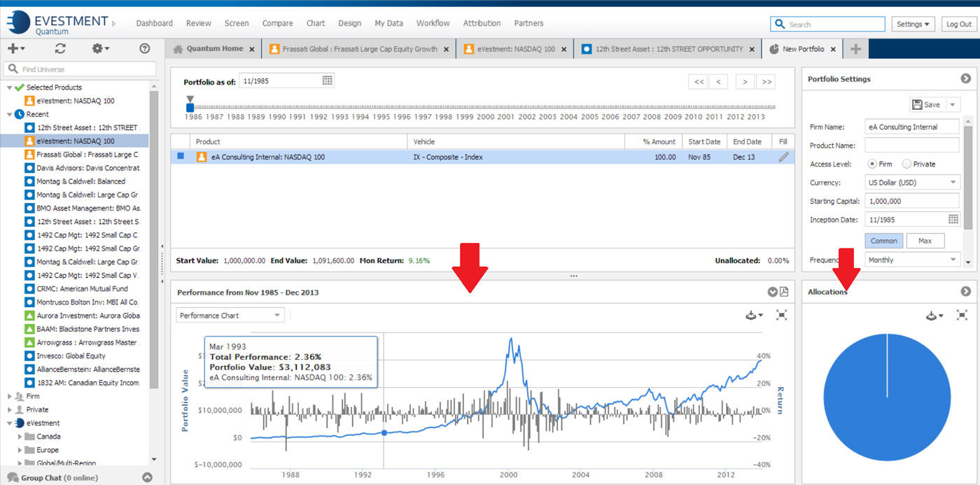Click into the Product Name field
Image resolution: width=980 pixels, height=485 pixels.
tap(912, 145)
